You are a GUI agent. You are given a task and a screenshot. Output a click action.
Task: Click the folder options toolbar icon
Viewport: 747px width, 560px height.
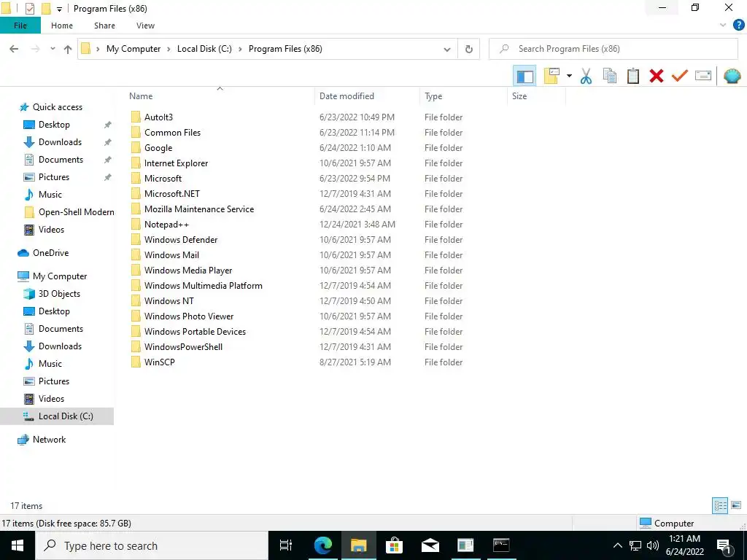[551, 76]
